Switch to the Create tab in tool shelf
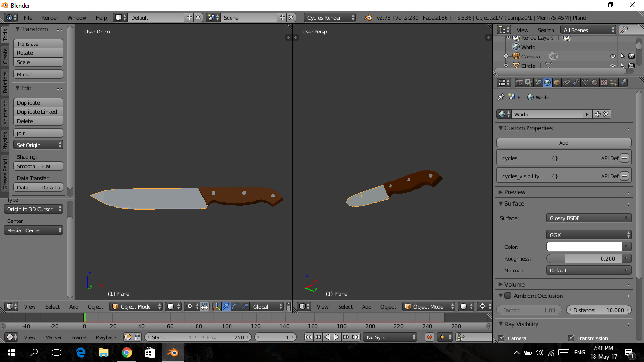Viewport: 644px width, 362px height. 5,56
